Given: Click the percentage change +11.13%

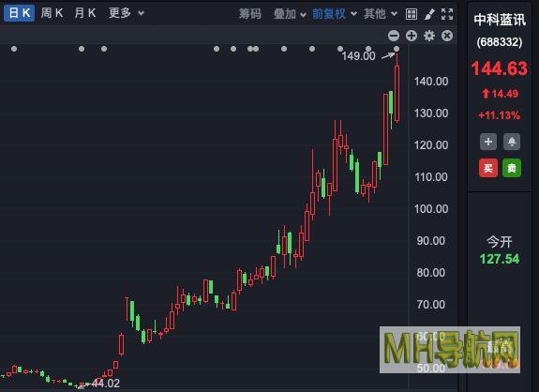Looking at the screenshot, I should pyautogui.click(x=499, y=115).
